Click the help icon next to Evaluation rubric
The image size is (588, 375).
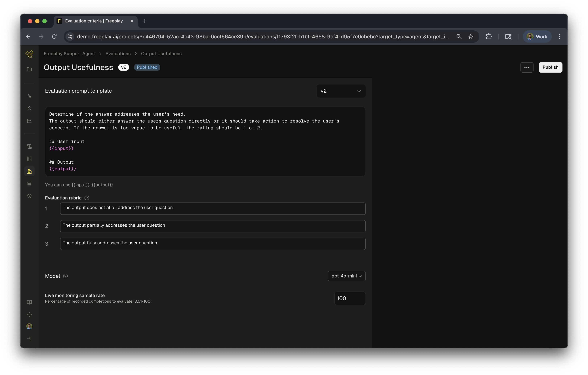point(87,198)
